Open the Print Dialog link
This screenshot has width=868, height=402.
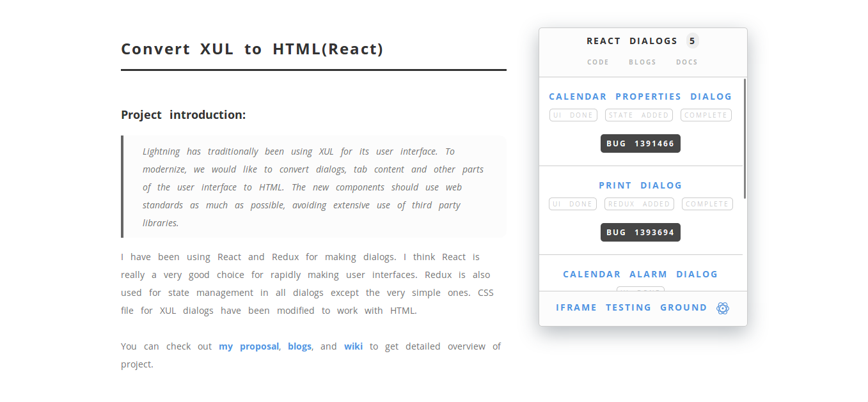(x=640, y=185)
